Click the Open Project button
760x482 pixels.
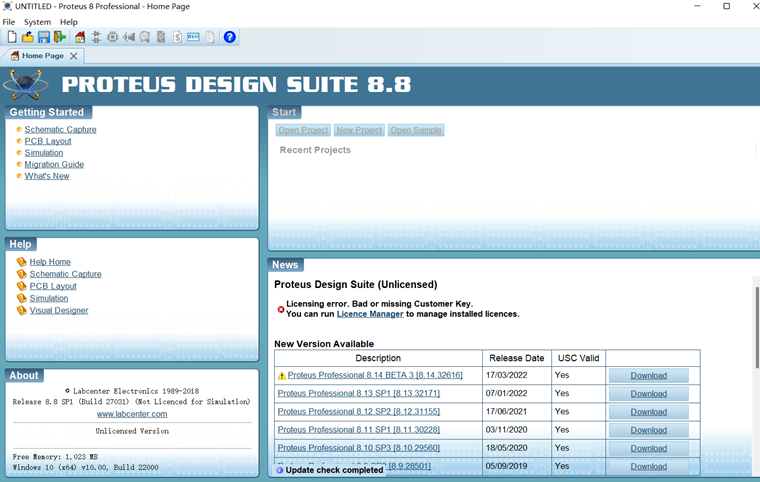click(303, 130)
